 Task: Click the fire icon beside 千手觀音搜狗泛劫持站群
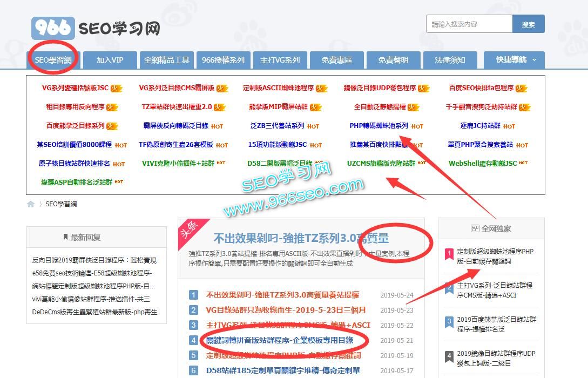[525, 107]
